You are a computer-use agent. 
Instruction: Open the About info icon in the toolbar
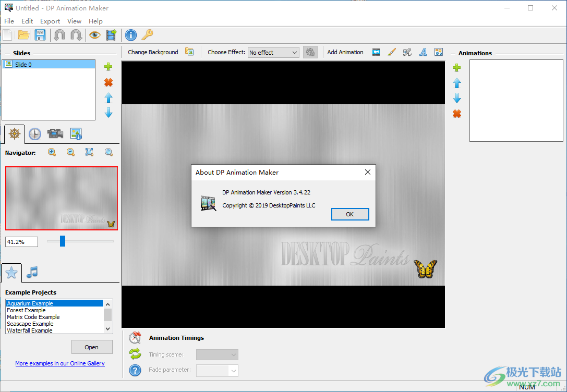click(131, 35)
